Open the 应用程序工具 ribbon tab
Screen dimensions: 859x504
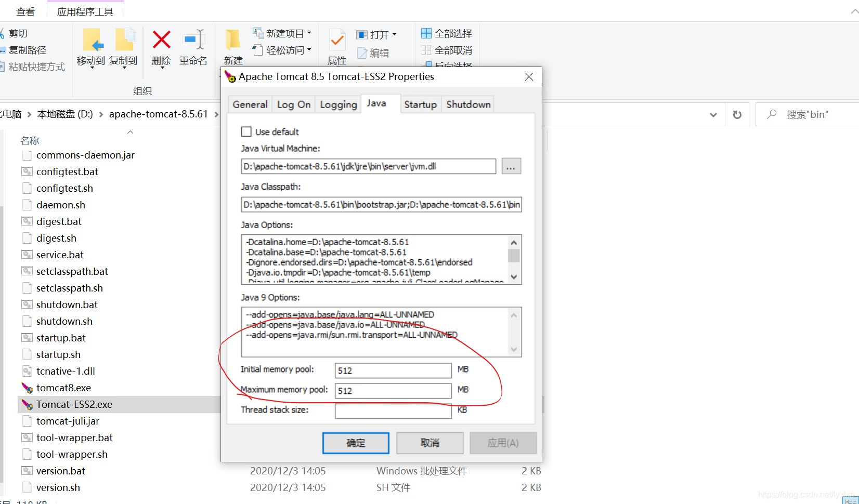[85, 11]
